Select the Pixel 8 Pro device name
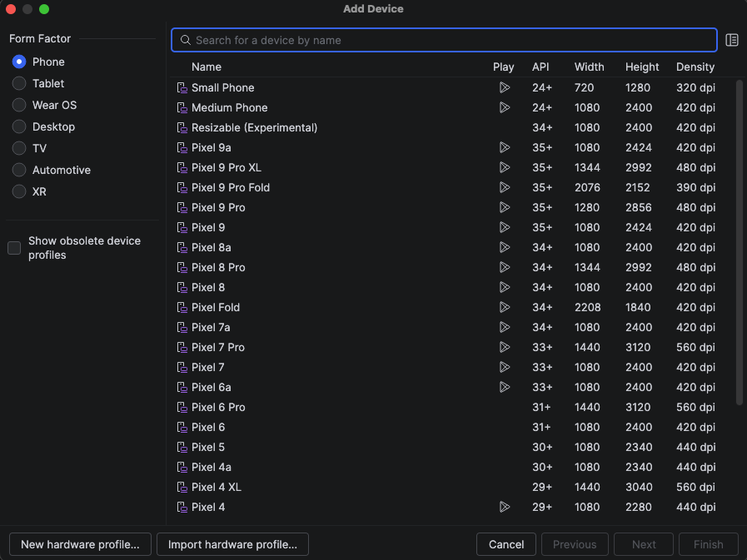This screenshot has height=560, width=747. 218,268
